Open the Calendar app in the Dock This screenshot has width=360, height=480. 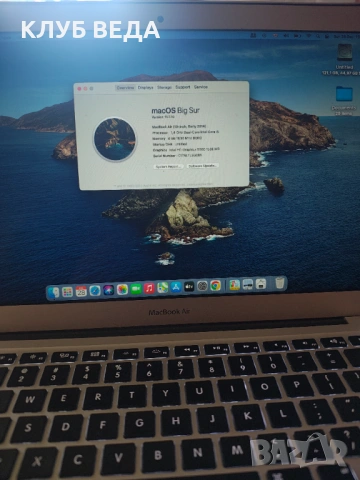(81, 291)
